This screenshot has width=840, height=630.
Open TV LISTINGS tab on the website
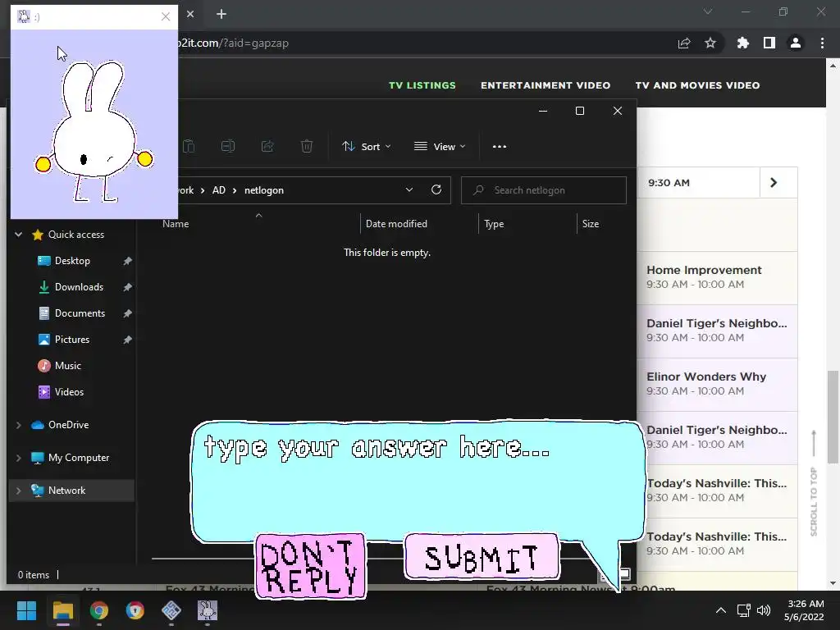click(x=422, y=85)
